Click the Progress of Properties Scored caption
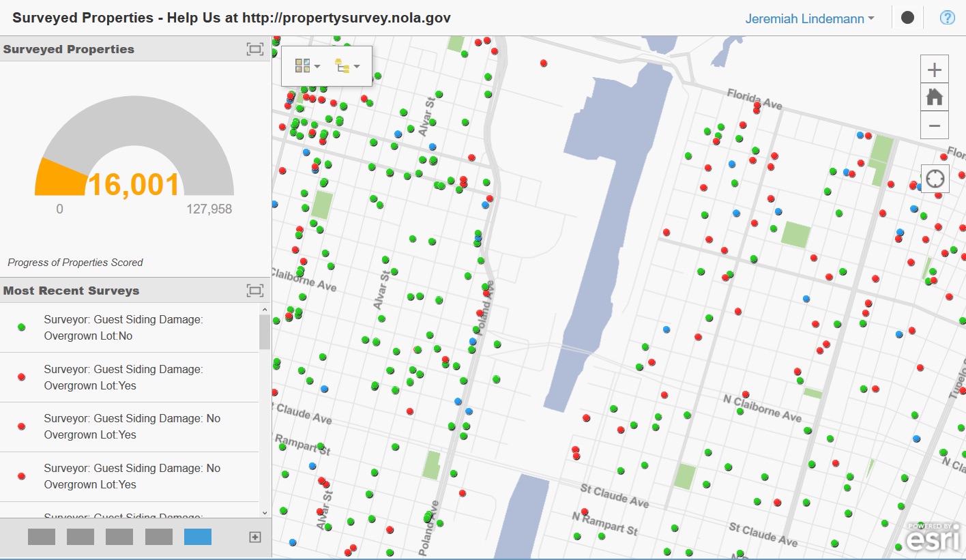The image size is (966, 560). pos(75,263)
